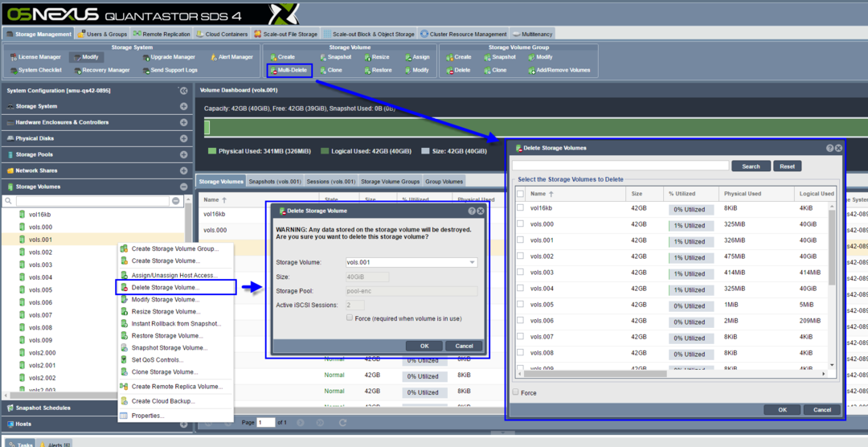Launch the Upgrade Manager
Image resolution: width=868 pixels, height=447 pixels.
tap(169, 57)
